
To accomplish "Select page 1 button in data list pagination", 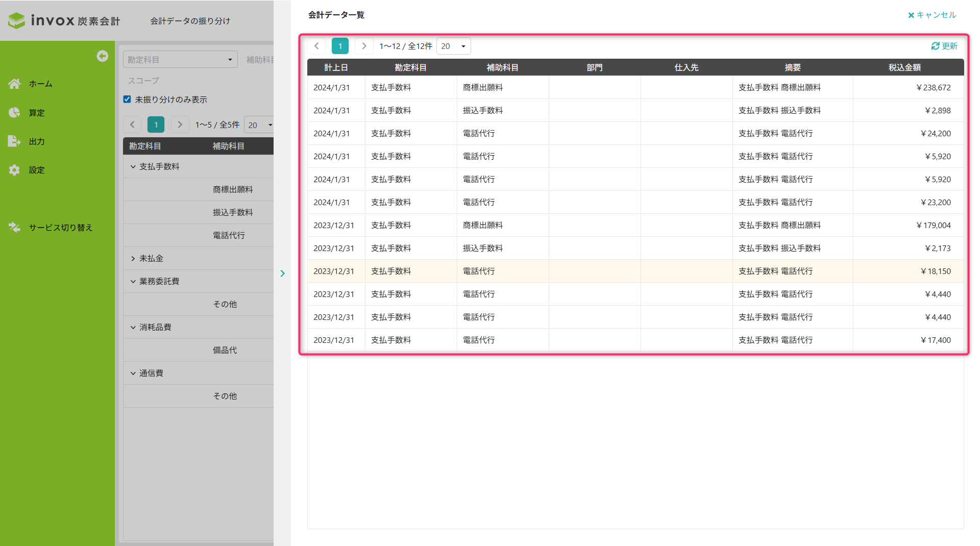I will coord(340,46).
